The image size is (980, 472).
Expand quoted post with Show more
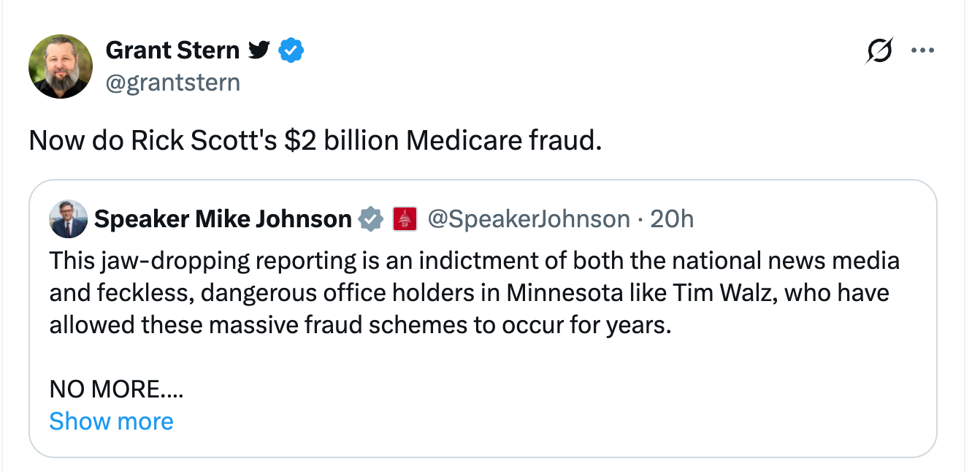tap(111, 422)
